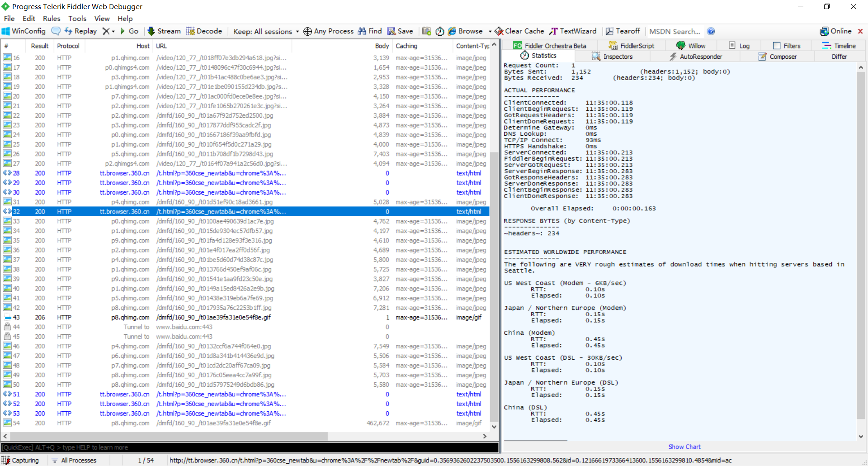Switch to the Timeline tab

[839, 46]
